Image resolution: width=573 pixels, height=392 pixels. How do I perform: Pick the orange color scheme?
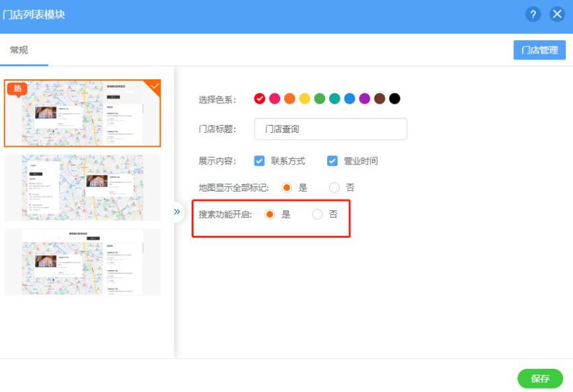point(289,99)
